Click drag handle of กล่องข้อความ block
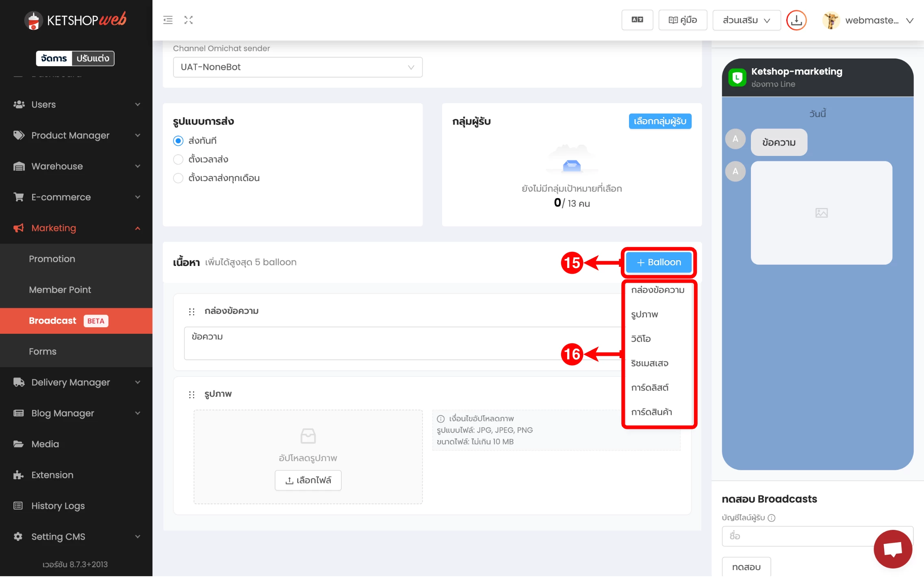Viewport: 924px width, 577px height. point(192,311)
